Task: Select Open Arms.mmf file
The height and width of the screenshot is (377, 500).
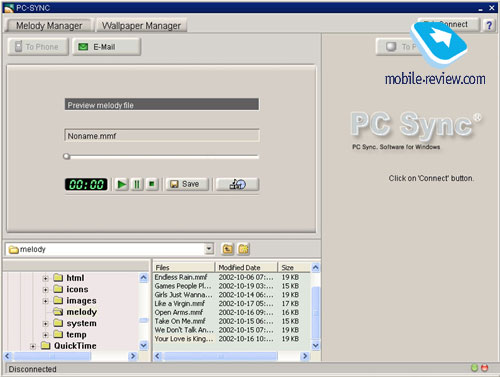Action: [x=179, y=312]
